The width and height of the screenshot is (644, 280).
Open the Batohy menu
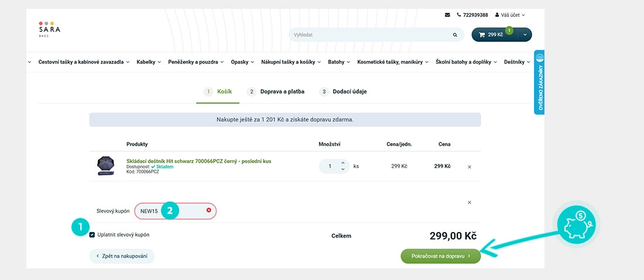[x=339, y=63]
